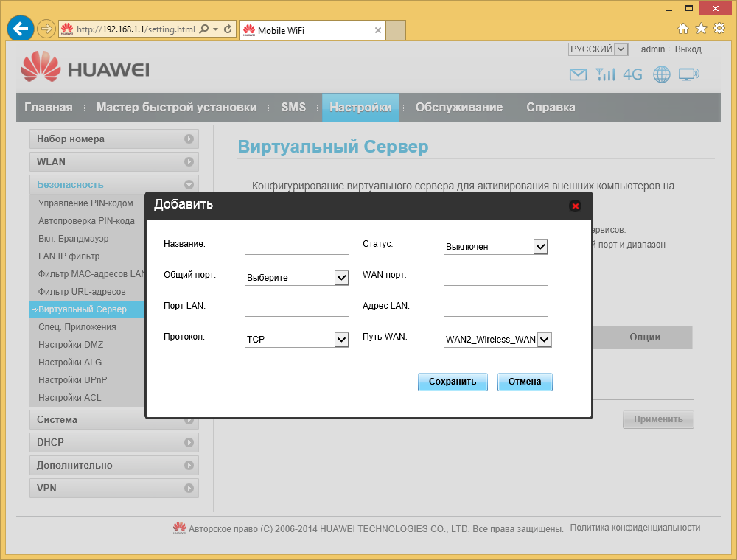Click the Применить button
The width and height of the screenshot is (737, 560).
tap(658, 419)
